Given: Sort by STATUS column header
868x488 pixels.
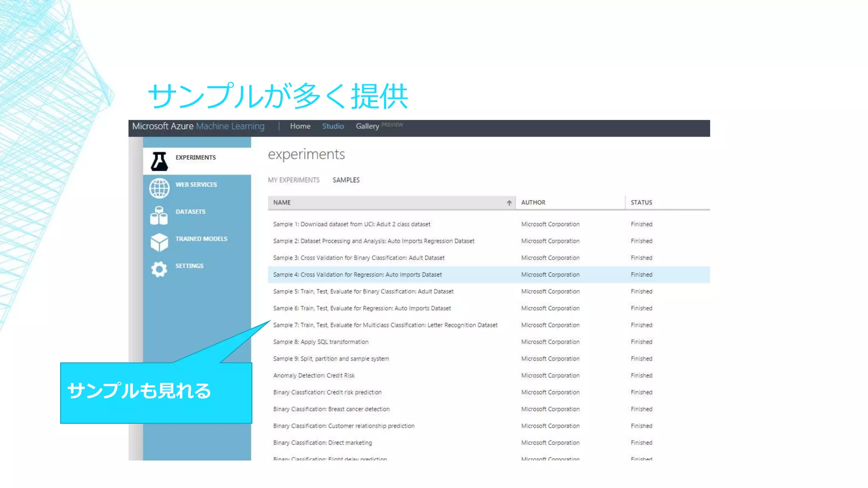Looking at the screenshot, I should (x=641, y=202).
